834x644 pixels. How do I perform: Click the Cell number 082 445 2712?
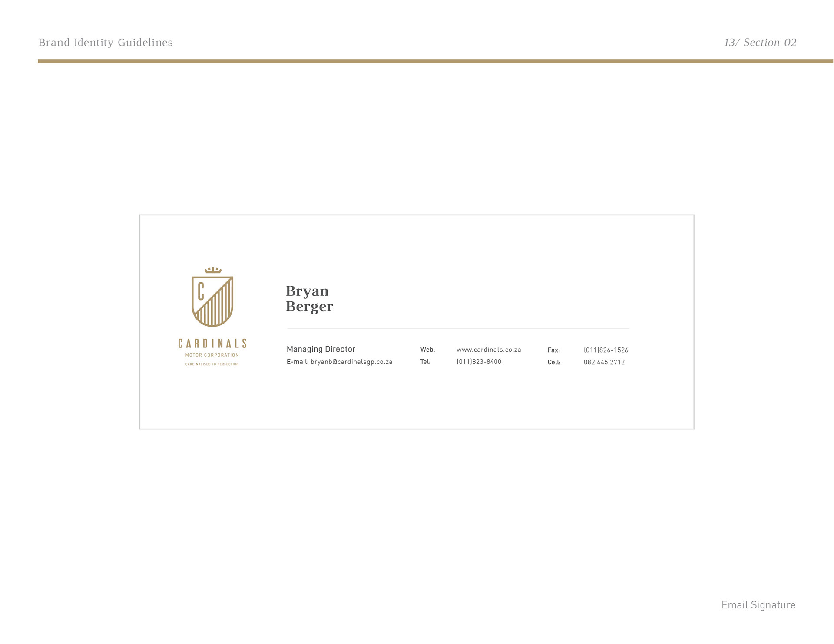(604, 362)
